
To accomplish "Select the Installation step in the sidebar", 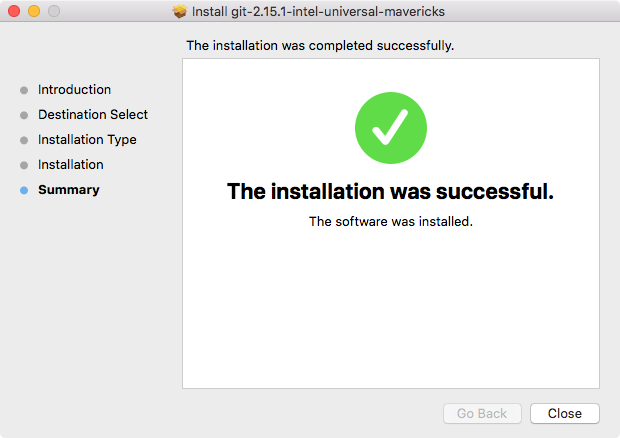I will [x=70, y=165].
